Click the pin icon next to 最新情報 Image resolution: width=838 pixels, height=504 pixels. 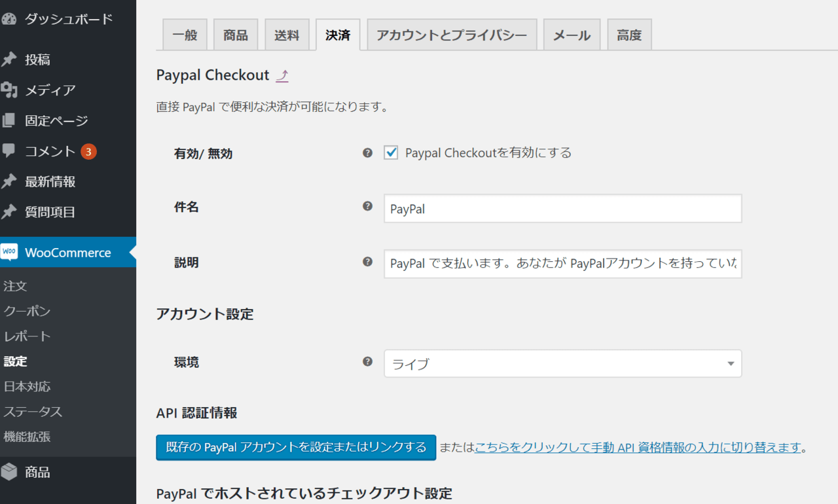pos(9,181)
